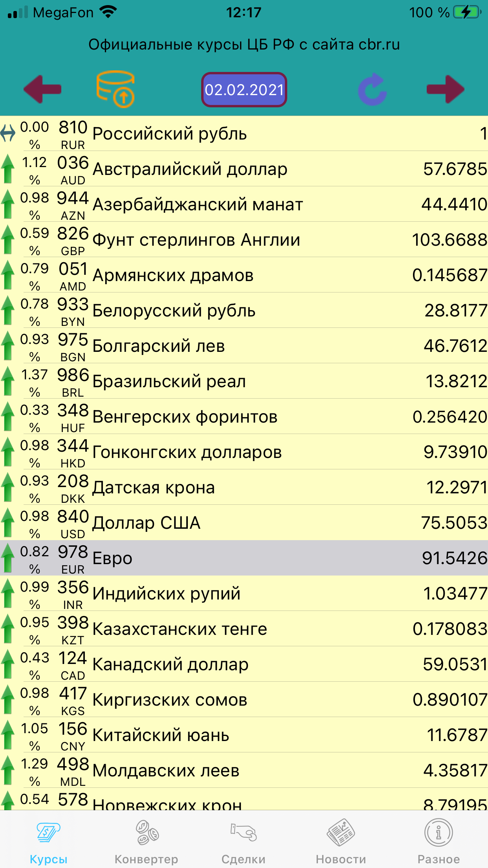The image size is (488, 868).
Task: Refresh rates with the blue reload icon
Action: [x=372, y=89]
